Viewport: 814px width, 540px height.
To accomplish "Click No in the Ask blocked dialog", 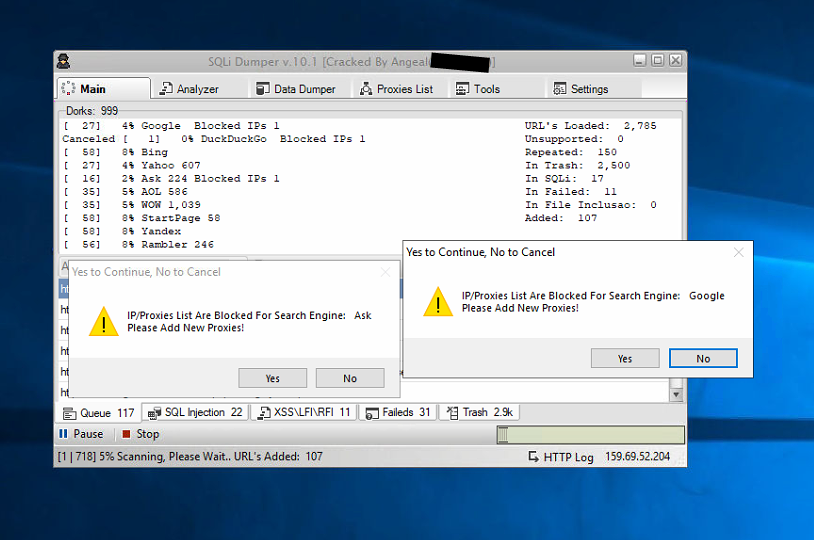I will (x=350, y=378).
